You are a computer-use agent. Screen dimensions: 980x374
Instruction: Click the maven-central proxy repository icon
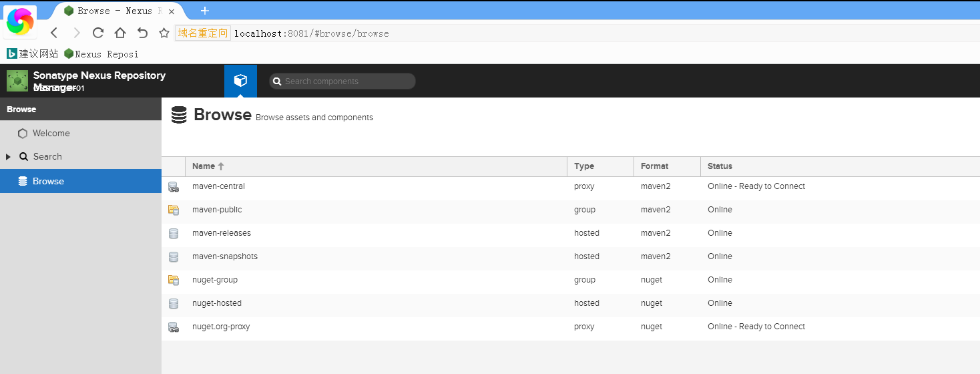[174, 187]
